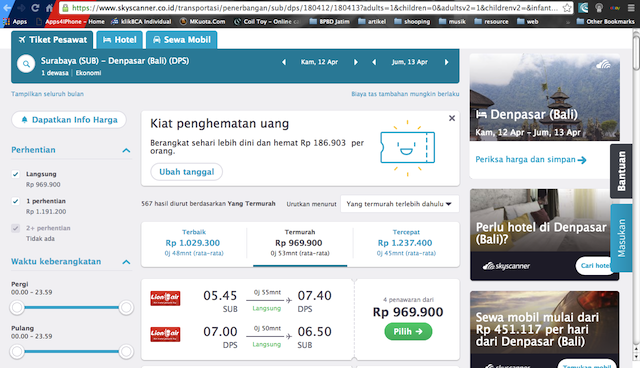Click the browser forward arrow

(x=21, y=7)
